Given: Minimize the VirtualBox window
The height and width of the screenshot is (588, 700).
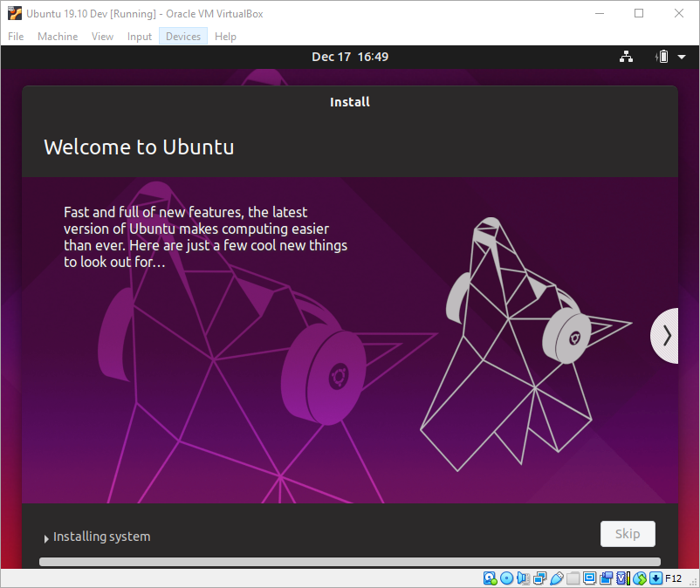Looking at the screenshot, I should coord(600,13).
